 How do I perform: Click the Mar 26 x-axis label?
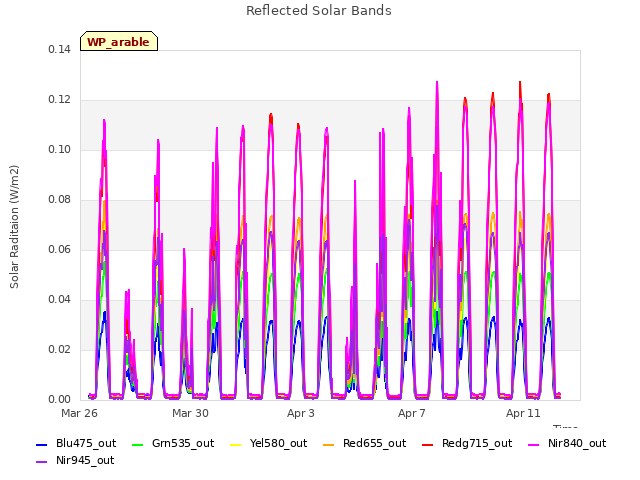click(80, 413)
